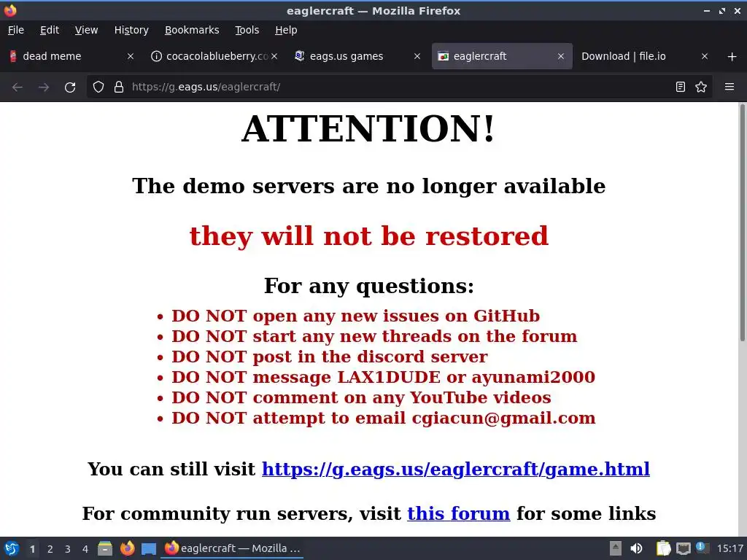Switch to workspace 3 in taskbar
The height and width of the screenshot is (560, 747).
pyautogui.click(x=68, y=549)
